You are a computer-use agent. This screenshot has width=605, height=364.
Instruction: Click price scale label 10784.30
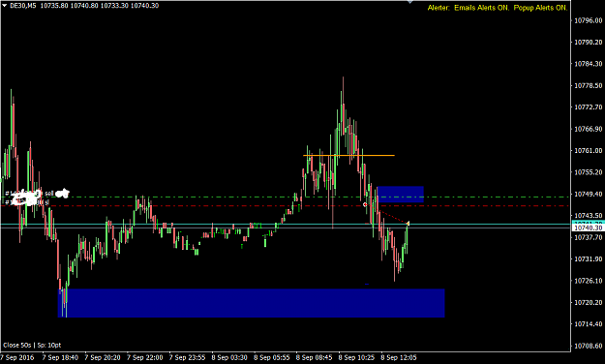(588, 64)
